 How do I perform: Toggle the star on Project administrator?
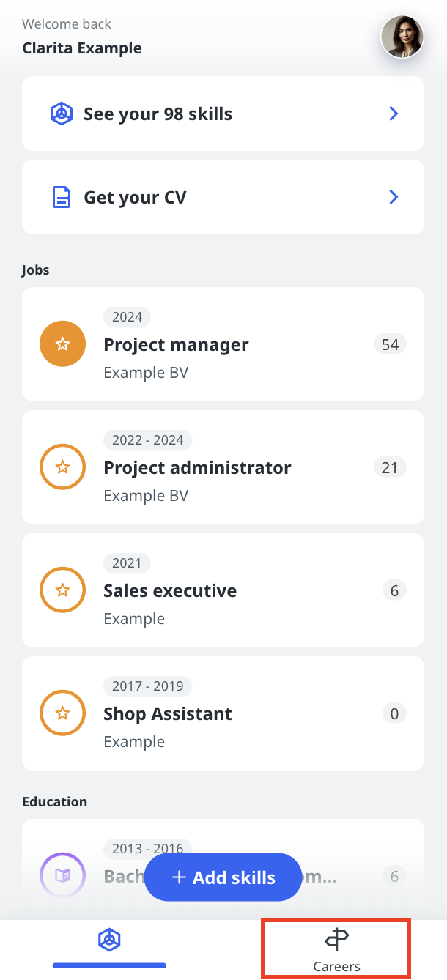[62, 467]
